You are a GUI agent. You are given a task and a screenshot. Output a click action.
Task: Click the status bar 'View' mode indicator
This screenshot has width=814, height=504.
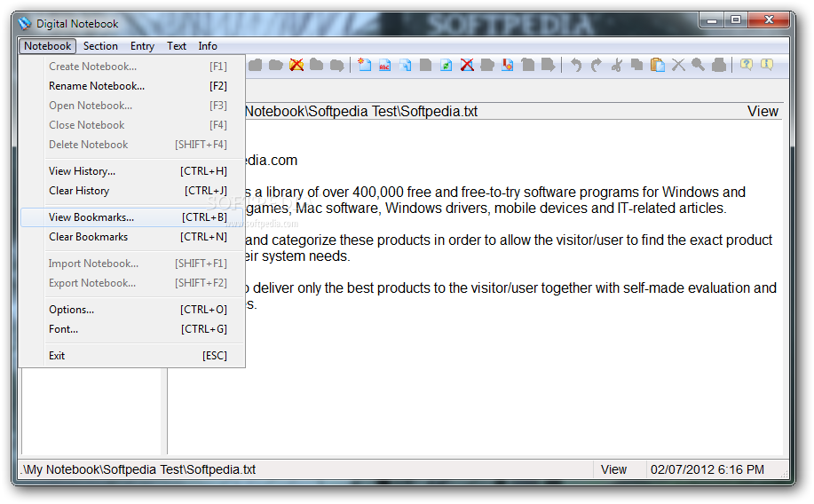click(x=613, y=469)
